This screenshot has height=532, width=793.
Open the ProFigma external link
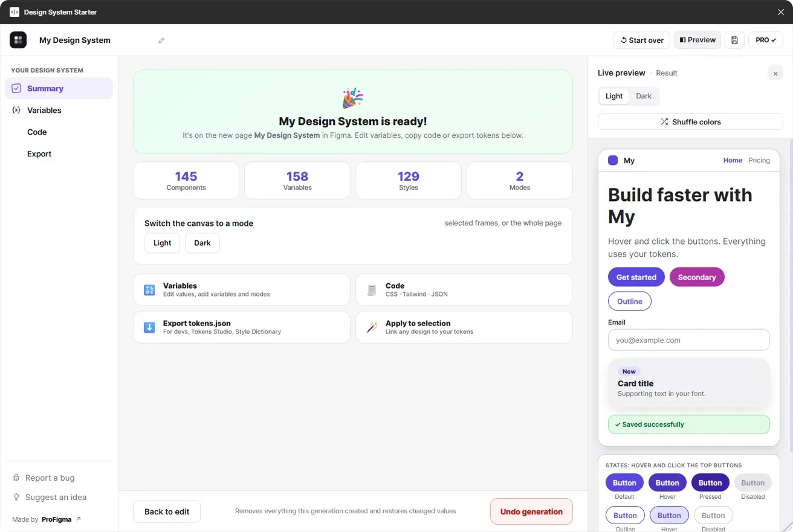(61, 519)
